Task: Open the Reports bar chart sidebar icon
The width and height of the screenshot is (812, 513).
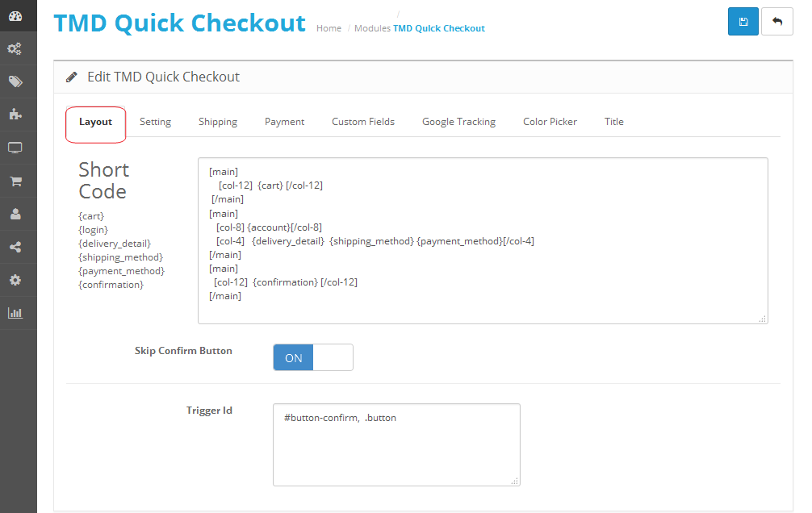Action: tap(15, 313)
